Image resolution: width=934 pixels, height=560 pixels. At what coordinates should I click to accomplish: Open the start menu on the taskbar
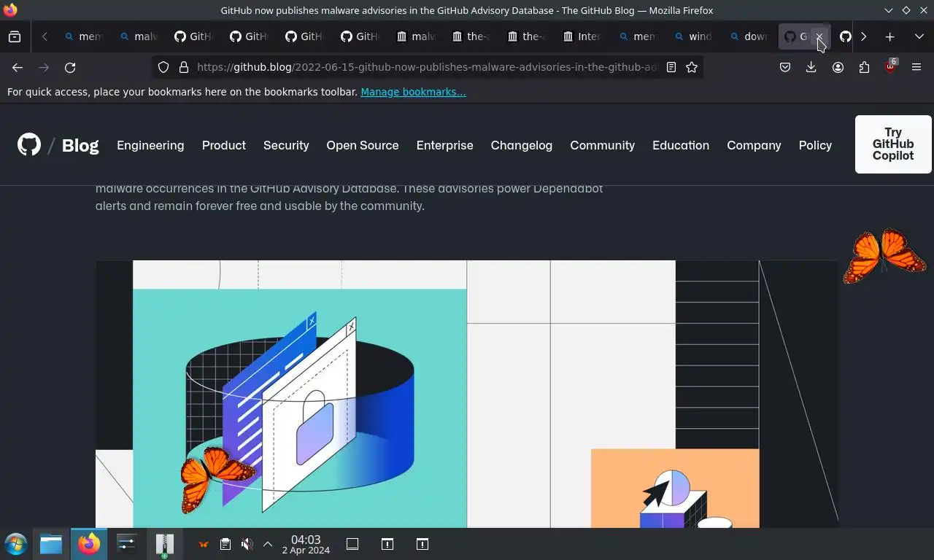15,544
